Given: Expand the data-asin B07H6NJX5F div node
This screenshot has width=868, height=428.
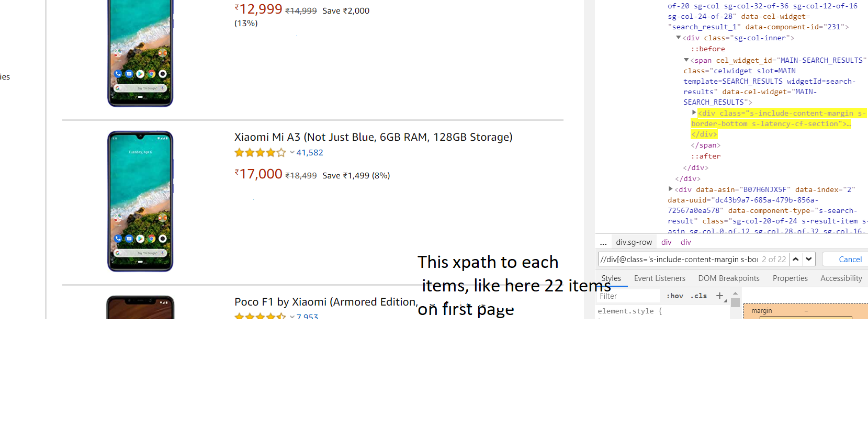Looking at the screenshot, I should (x=670, y=189).
